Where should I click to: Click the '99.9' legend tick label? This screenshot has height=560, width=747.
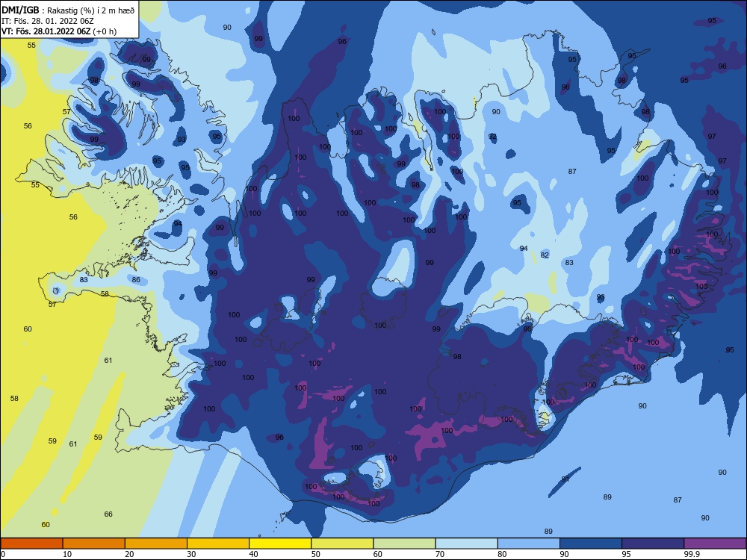pyautogui.click(x=691, y=554)
